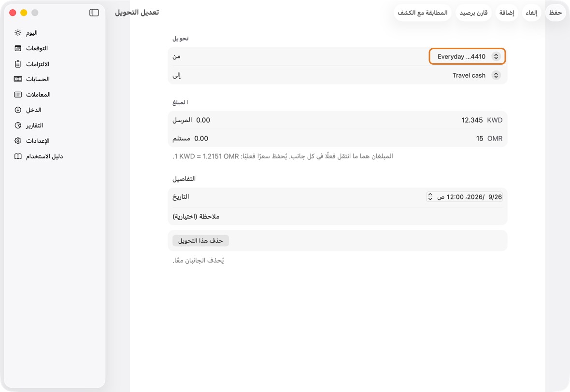Click حفظ to save the transfer
The width and height of the screenshot is (570, 392).
click(x=556, y=13)
